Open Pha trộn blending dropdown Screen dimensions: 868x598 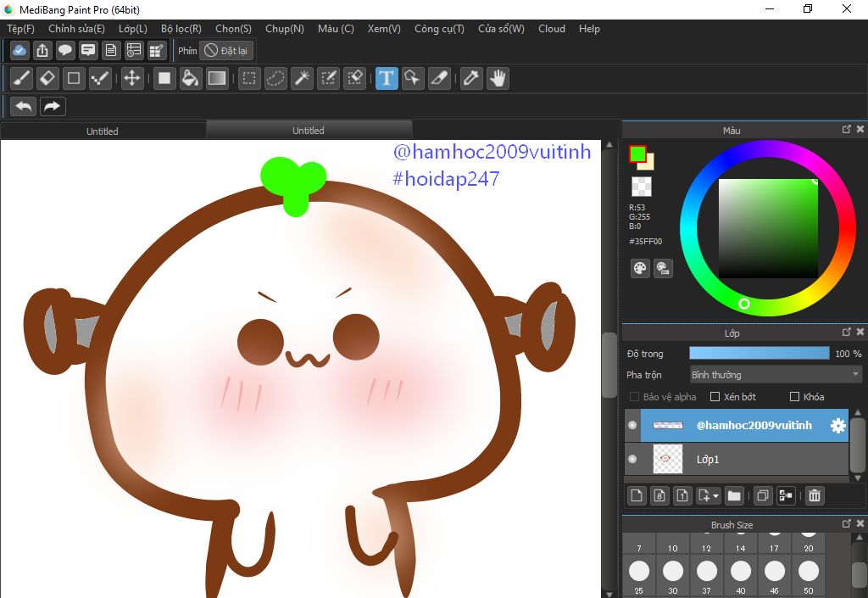[x=776, y=375]
